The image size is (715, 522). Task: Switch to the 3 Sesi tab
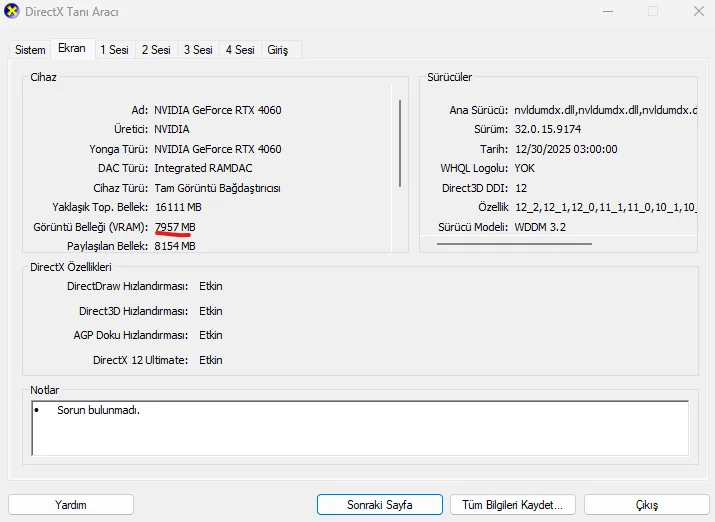[198, 50]
